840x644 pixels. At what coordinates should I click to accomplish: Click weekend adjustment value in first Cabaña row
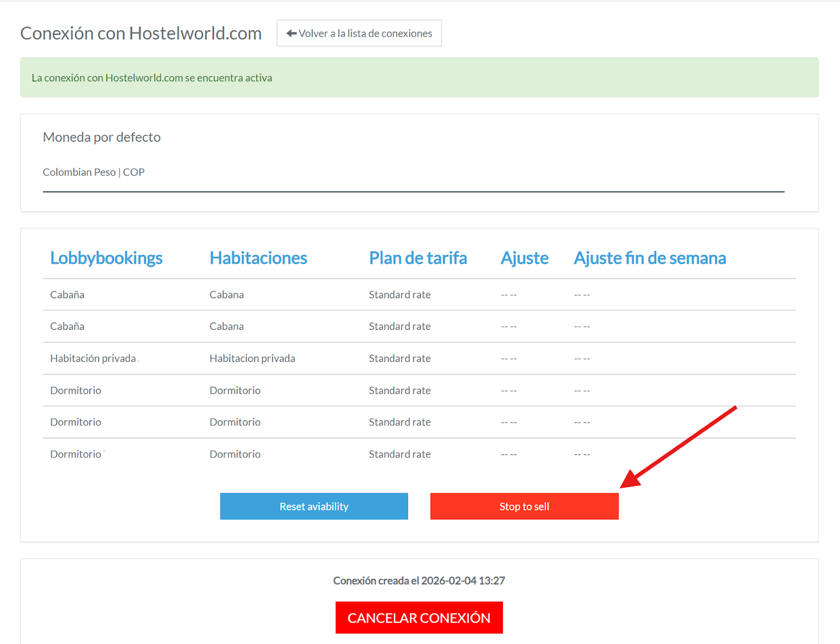(x=582, y=295)
